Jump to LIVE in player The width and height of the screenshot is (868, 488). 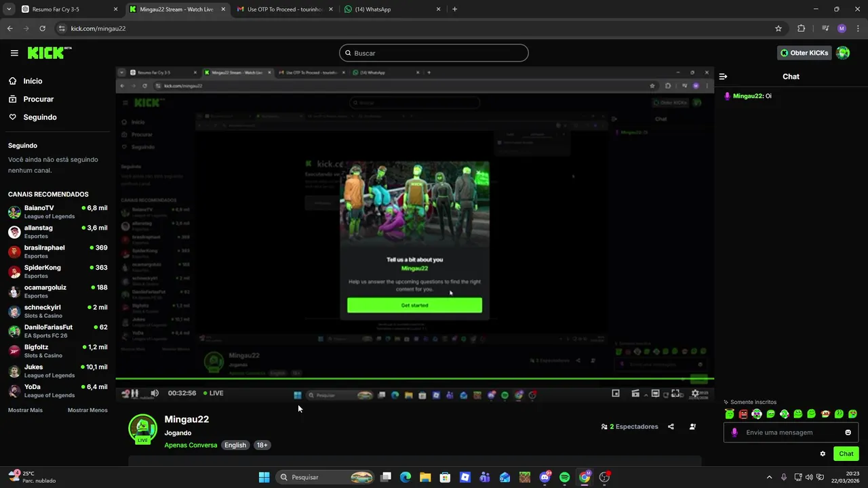click(x=212, y=393)
